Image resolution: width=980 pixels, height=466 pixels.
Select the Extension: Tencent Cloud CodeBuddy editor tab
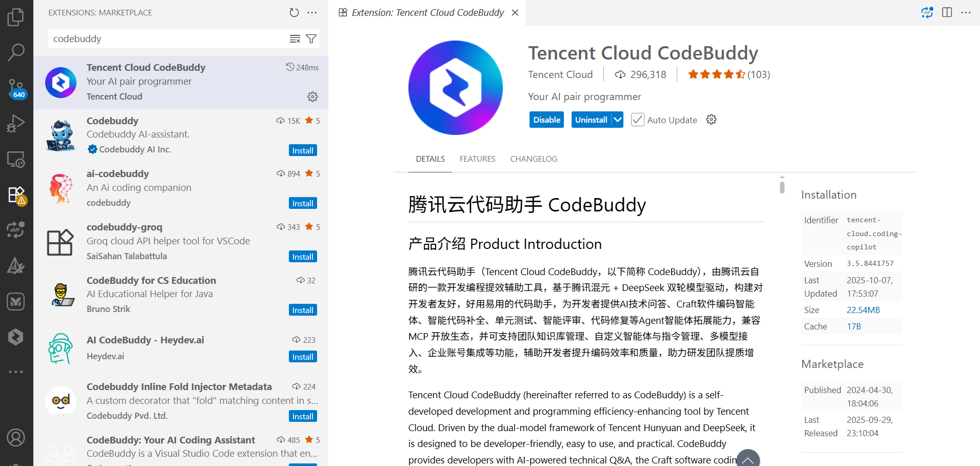(x=427, y=12)
